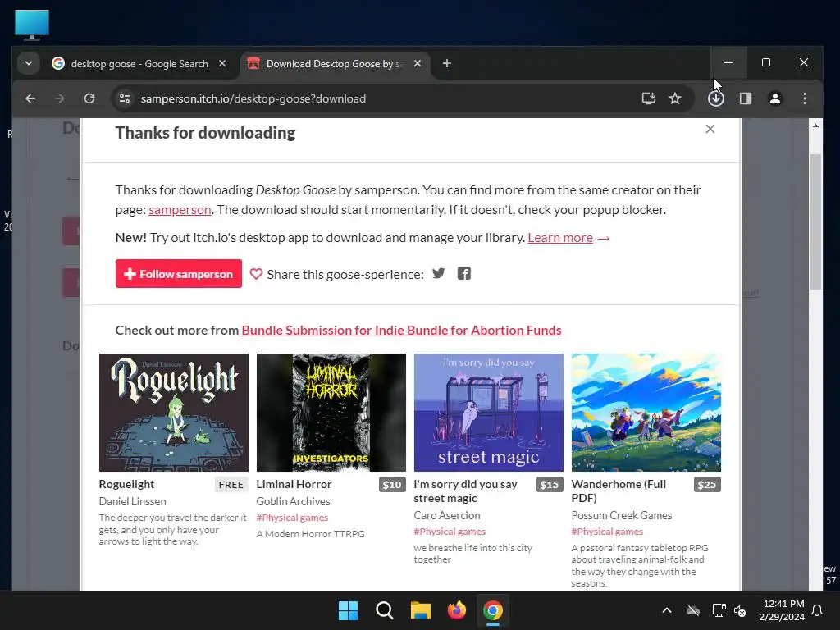
Task: Expand the system tray hidden icons chevron
Action: pyautogui.click(x=666, y=610)
